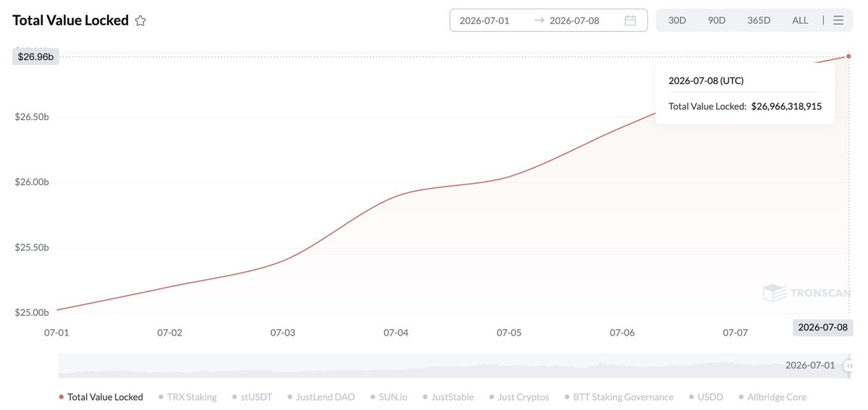
Task: Select the ALL time range
Action: 800,20
